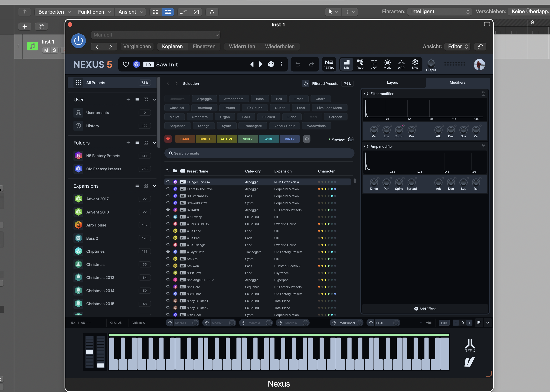The width and height of the screenshot is (550, 392).
Task: Collapse the User section
Action: 155,99
